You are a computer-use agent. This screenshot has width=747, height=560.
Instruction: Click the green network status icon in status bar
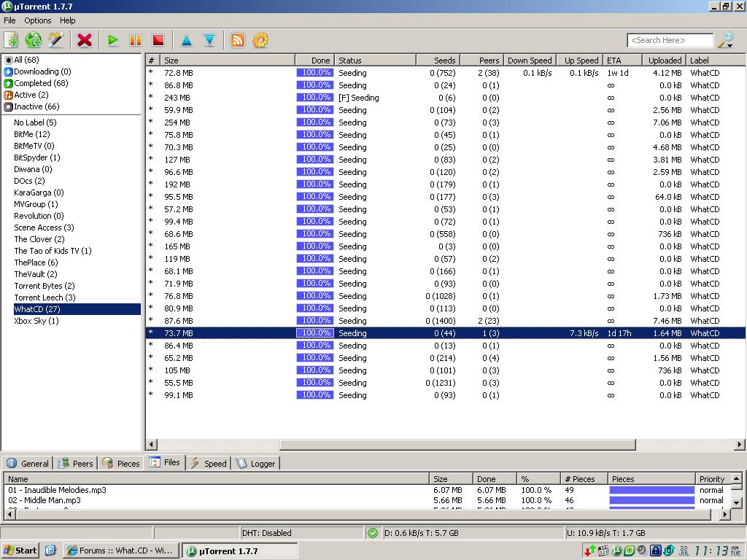pos(373,533)
